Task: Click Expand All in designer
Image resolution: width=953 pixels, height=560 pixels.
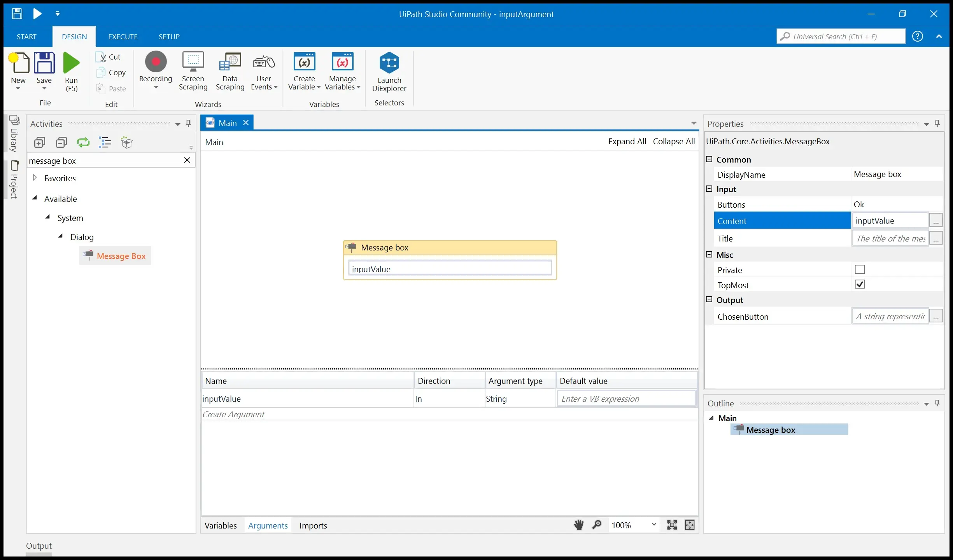Action: click(x=627, y=142)
